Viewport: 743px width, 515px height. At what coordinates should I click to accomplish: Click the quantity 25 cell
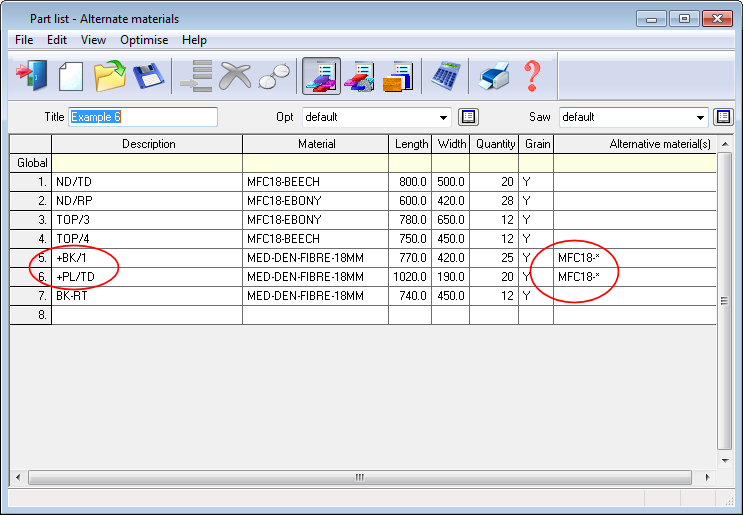(x=494, y=258)
